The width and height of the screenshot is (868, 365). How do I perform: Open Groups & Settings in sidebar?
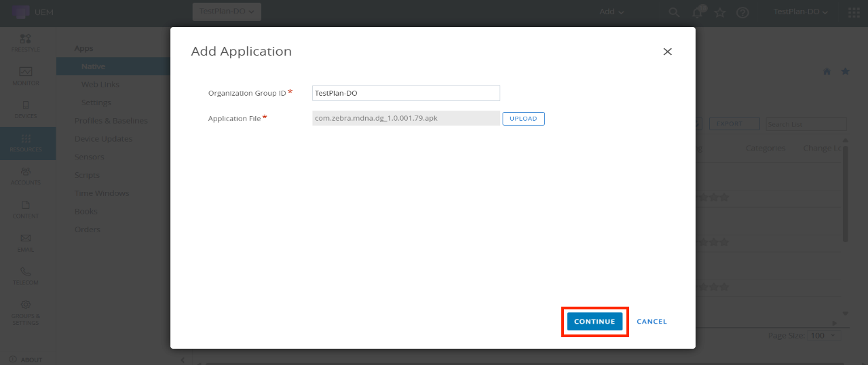(26, 311)
